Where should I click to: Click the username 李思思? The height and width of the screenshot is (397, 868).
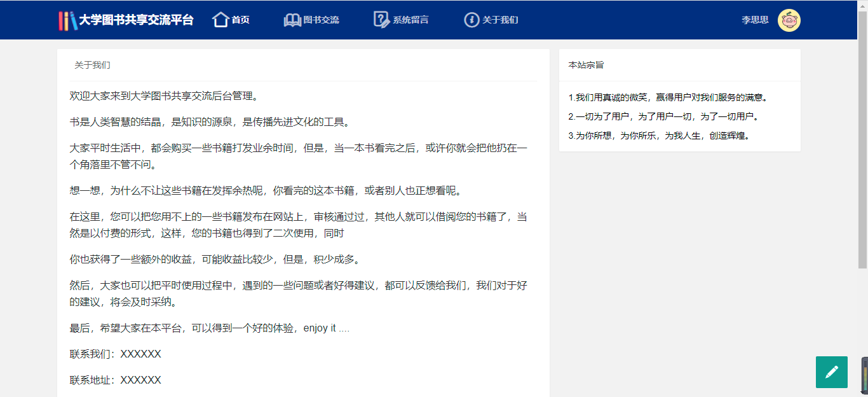[755, 20]
